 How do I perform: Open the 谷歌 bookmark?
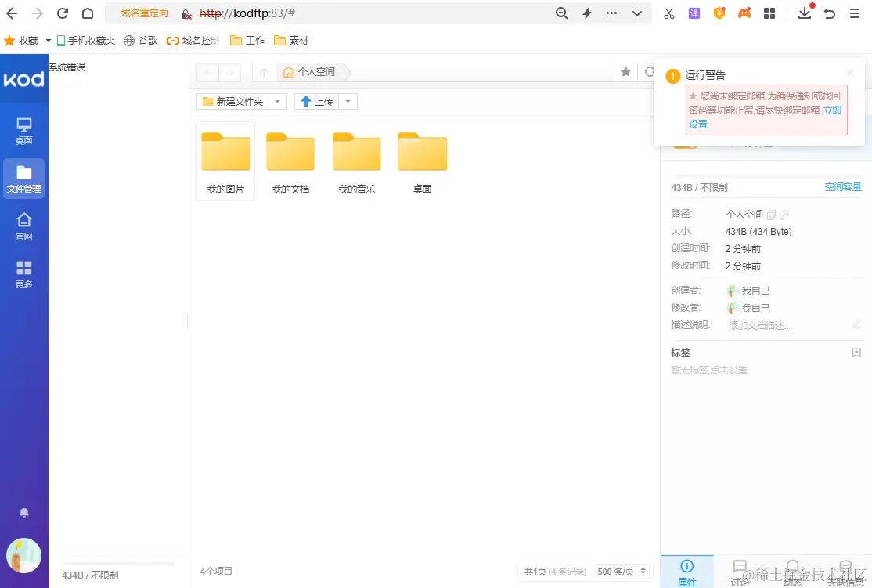coord(141,41)
